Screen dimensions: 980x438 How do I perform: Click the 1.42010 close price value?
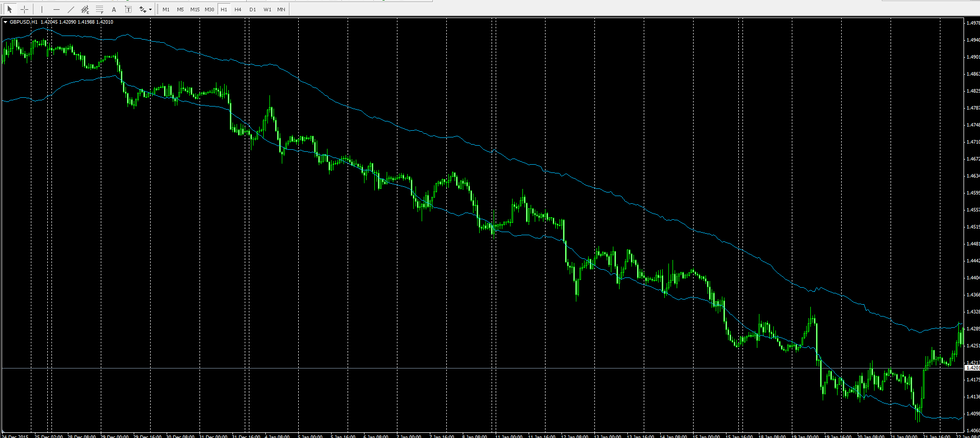pos(105,22)
